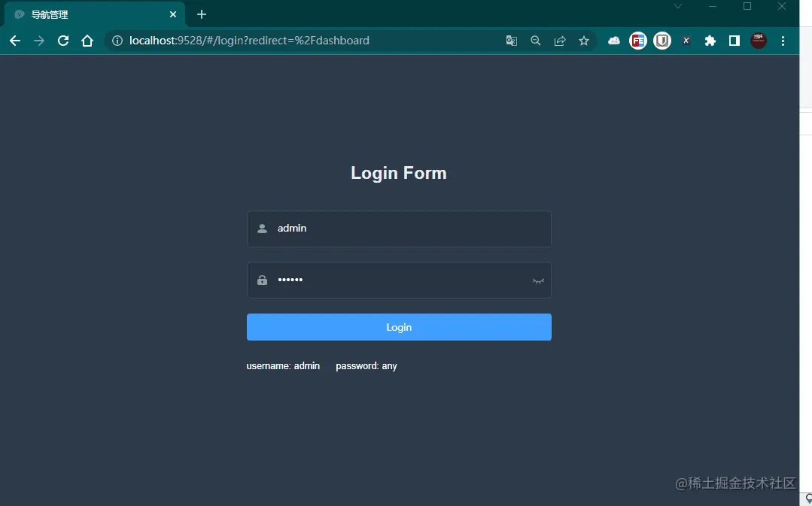The width and height of the screenshot is (812, 506).
Task: Open a new browser tab
Action: (x=201, y=14)
